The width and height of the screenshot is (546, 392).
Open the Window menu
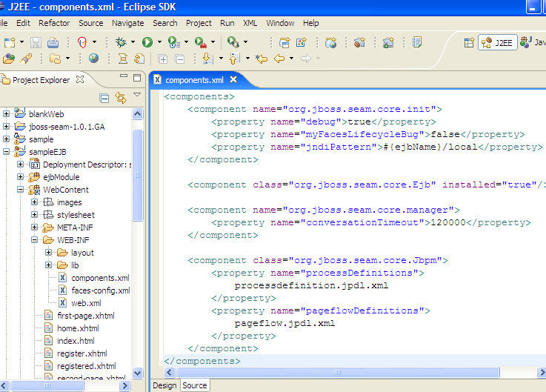280,23
